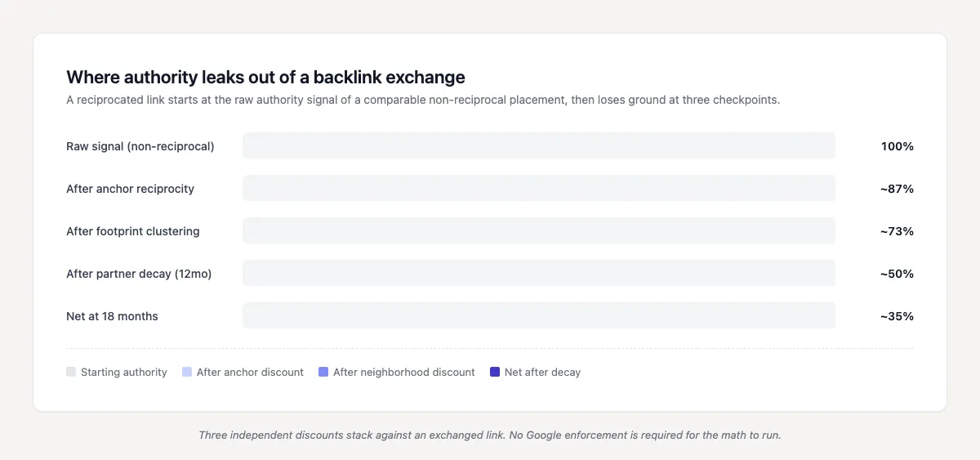
Task: Click the 'Net after decay' legend text
Action: pos(542,372)
